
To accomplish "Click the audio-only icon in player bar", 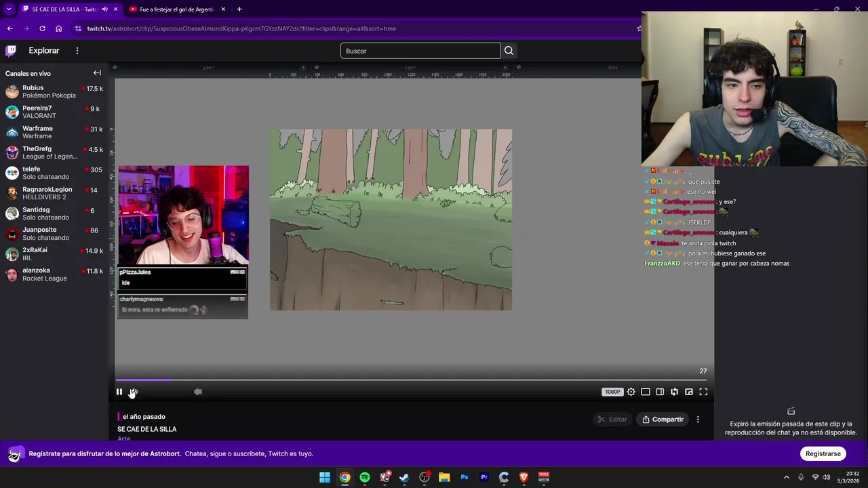I will click(198, 392).
